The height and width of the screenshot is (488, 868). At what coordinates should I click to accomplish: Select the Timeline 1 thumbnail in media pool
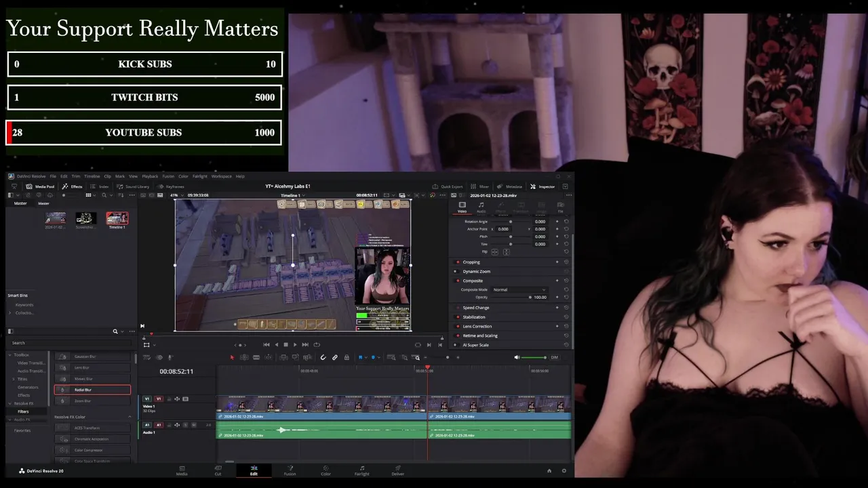pos(117,218)
